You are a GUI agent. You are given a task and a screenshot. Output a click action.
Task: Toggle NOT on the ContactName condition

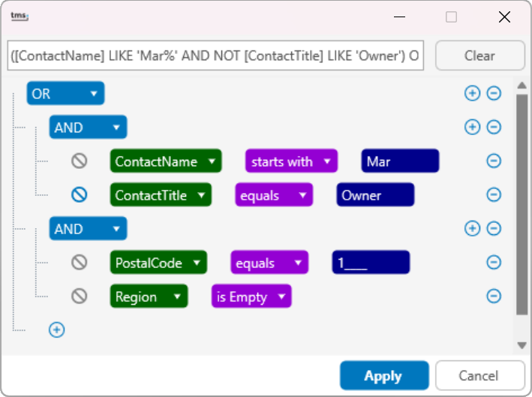tap(80, 161)
